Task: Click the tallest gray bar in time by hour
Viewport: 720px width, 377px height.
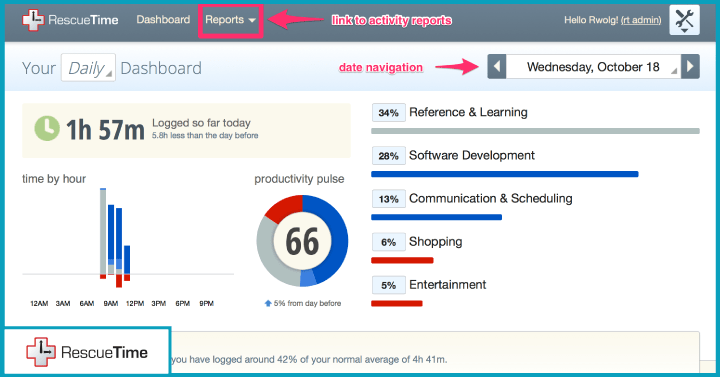Action: coord(103,232)
